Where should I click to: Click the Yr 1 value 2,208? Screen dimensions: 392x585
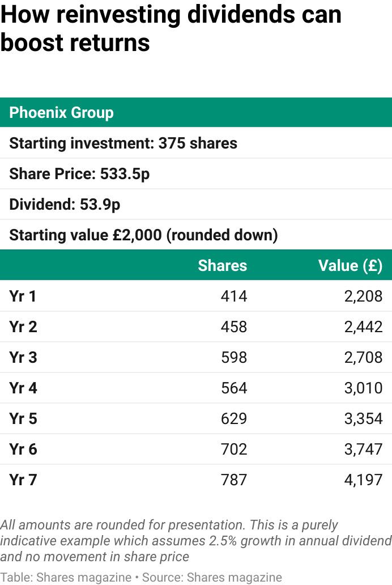click(x=363, y=296)
